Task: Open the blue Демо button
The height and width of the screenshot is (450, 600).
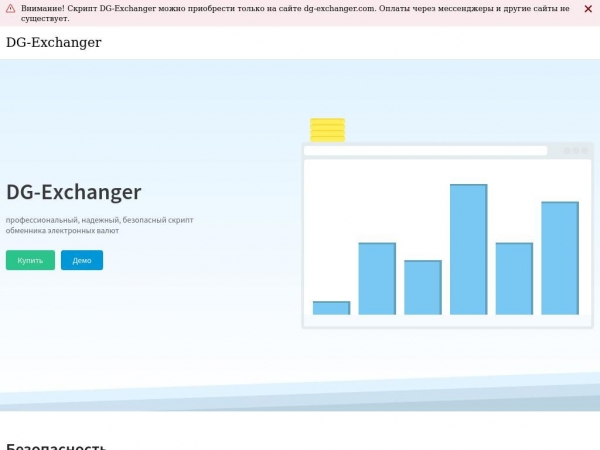Action: tap(82, 260)
